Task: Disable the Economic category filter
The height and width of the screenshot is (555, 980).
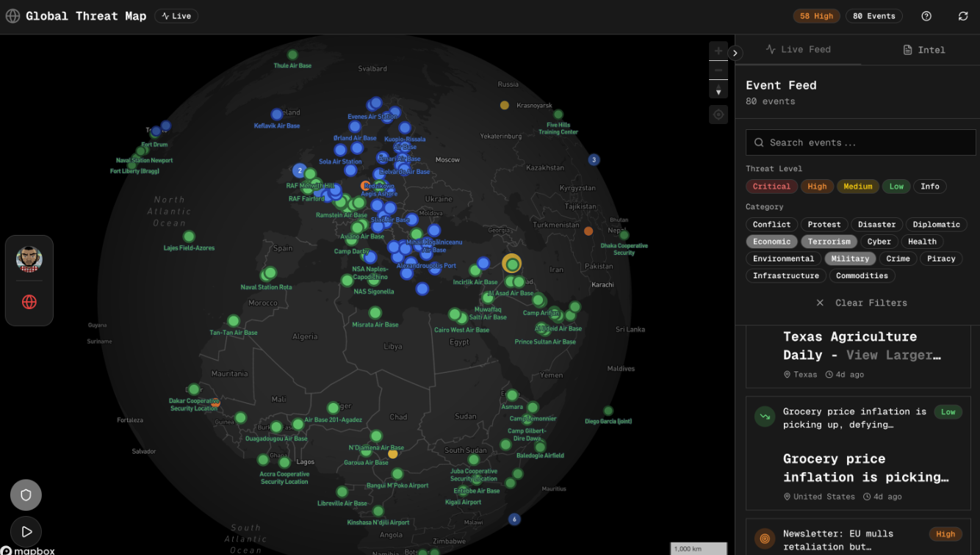Action: [771, 242]
